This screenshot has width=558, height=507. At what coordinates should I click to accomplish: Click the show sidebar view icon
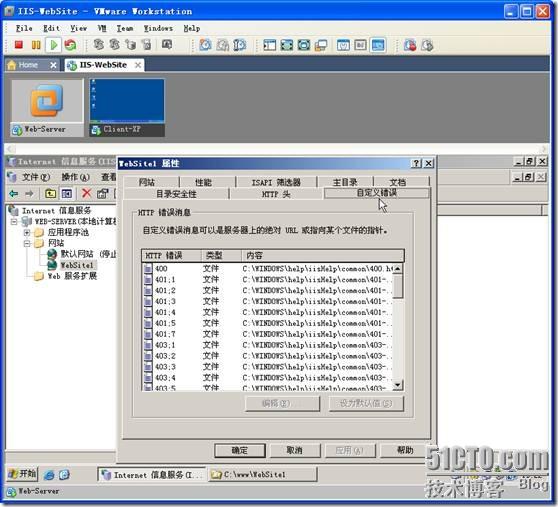(x=269, y=45)
